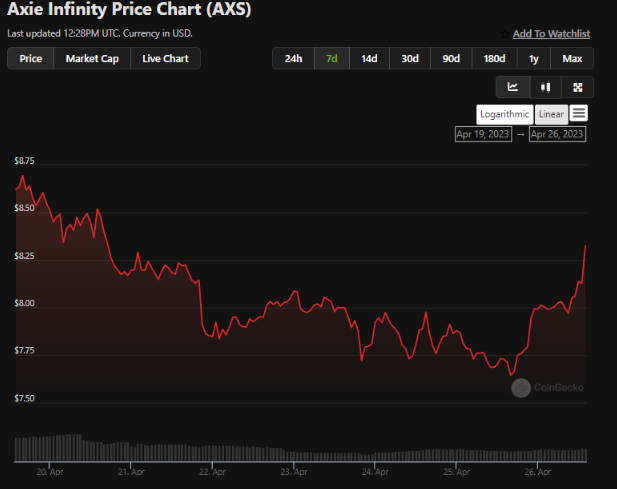Open the Apr 26, 2023 end date picker
This screenshot has width=617, height=489.
(x=557, y=134)
